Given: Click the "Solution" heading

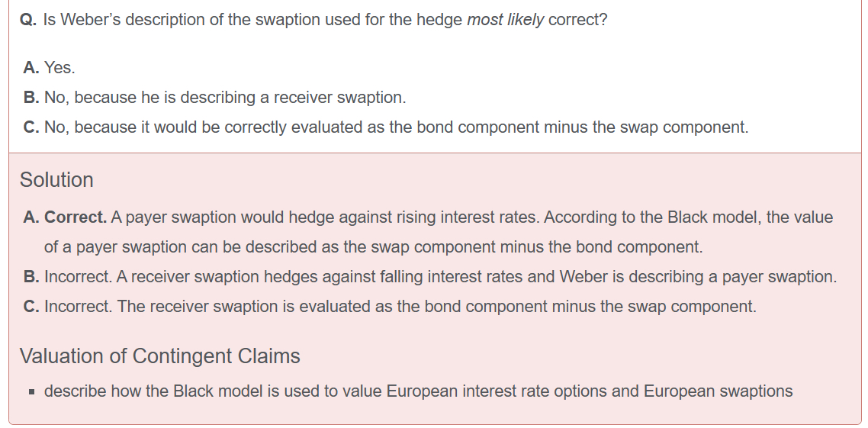Looking at the screenshot, I should coord(56,180).
